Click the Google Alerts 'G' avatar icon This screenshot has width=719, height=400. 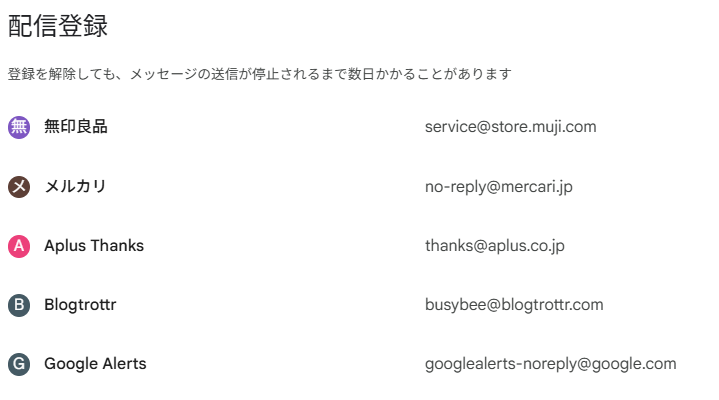pyautogui.click(x=19, y=364)
